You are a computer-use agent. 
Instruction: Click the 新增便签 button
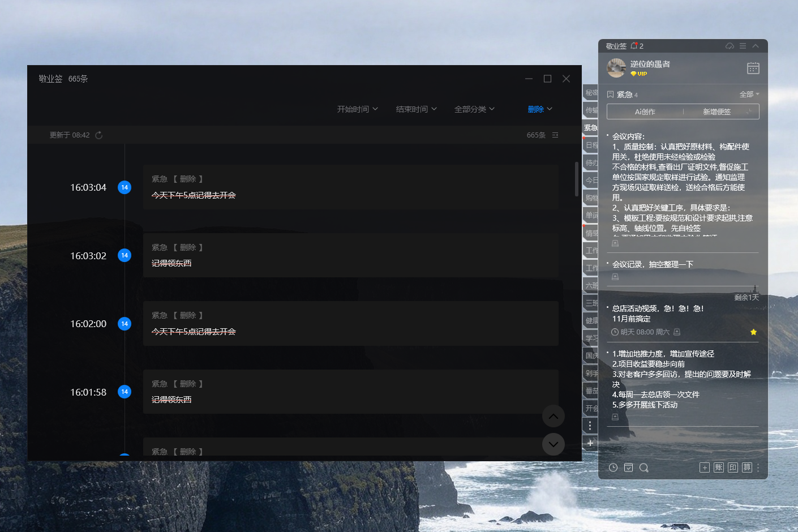point(717,111)
